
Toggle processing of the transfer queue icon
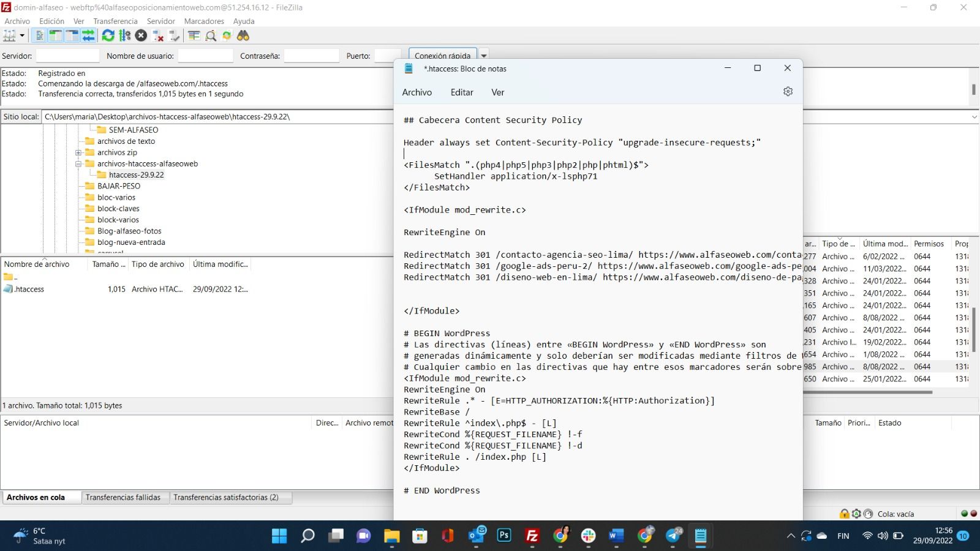coord(125,36)
